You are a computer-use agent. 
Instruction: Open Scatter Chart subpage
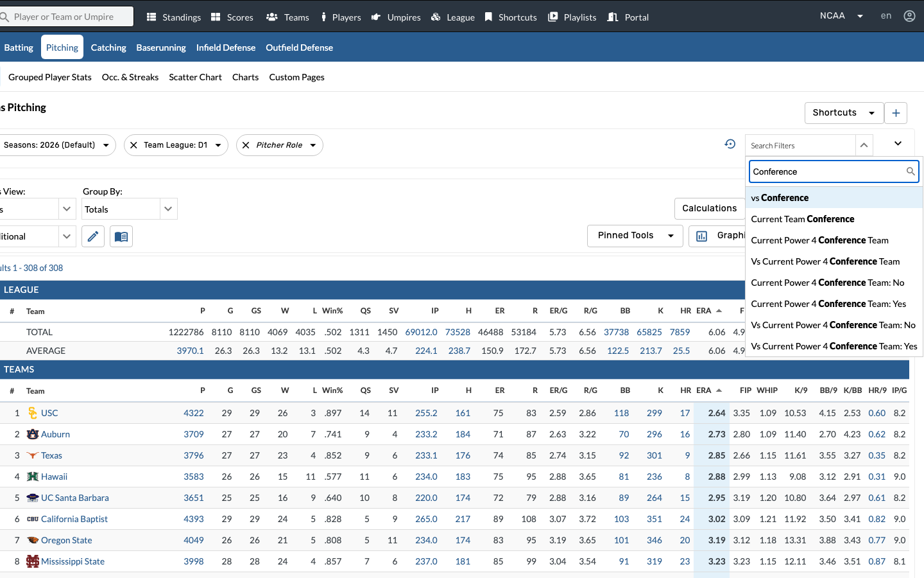[x=195, y=77]
